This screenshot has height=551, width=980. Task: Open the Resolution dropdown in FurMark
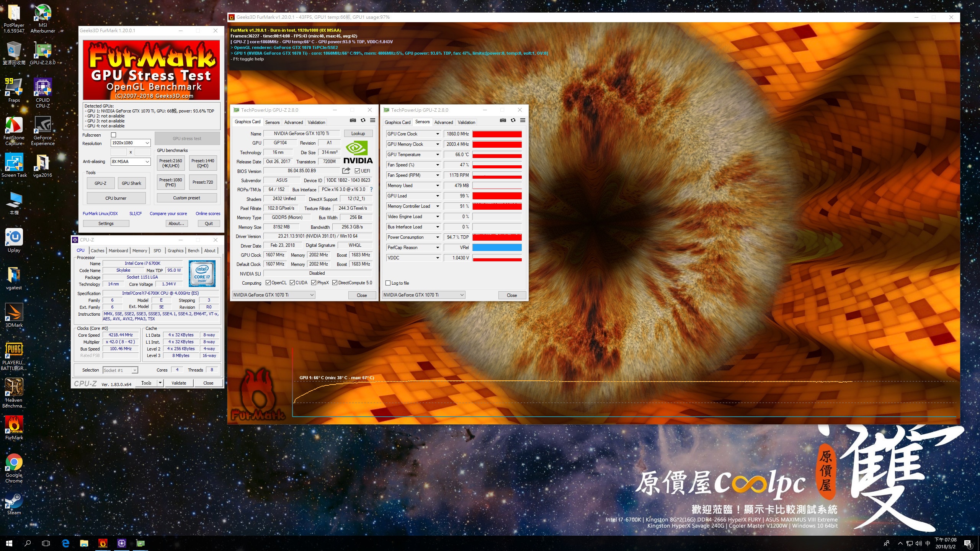[131, 143]
